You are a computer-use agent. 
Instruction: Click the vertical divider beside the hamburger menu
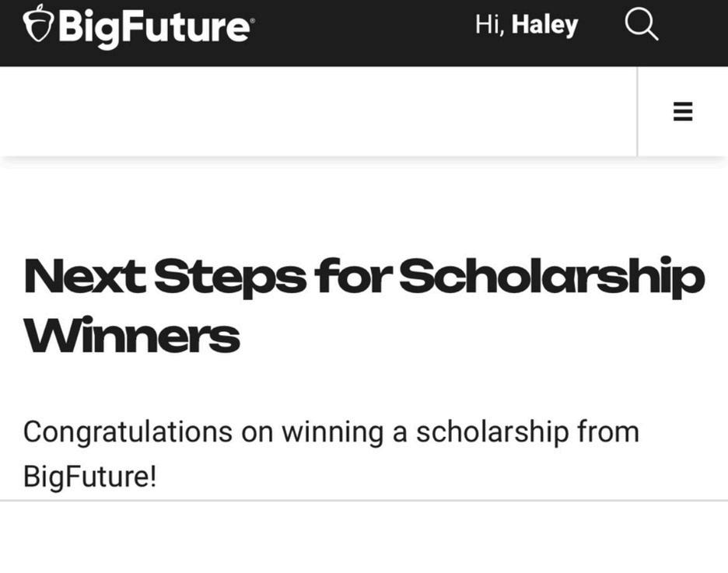coord(637,111)
